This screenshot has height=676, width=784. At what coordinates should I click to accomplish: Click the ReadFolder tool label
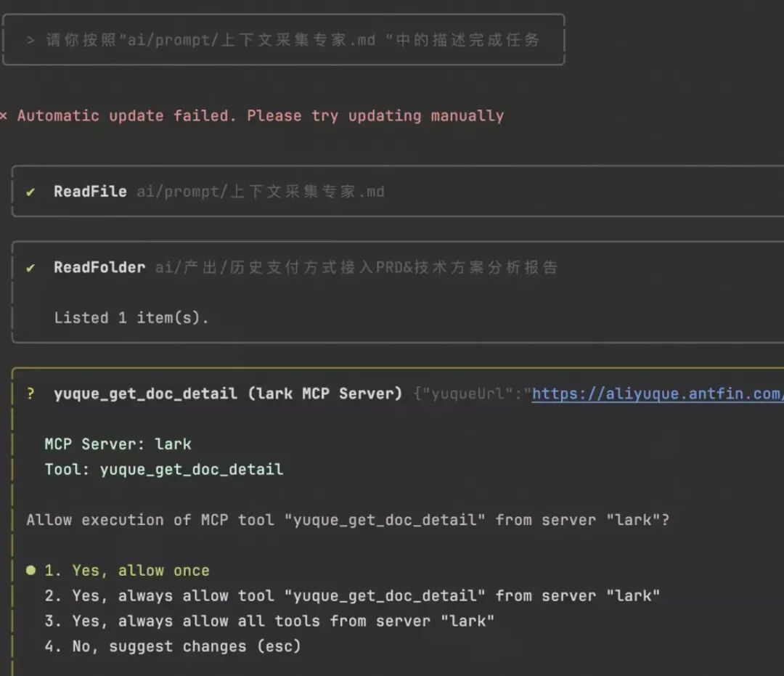coord(99,267)
